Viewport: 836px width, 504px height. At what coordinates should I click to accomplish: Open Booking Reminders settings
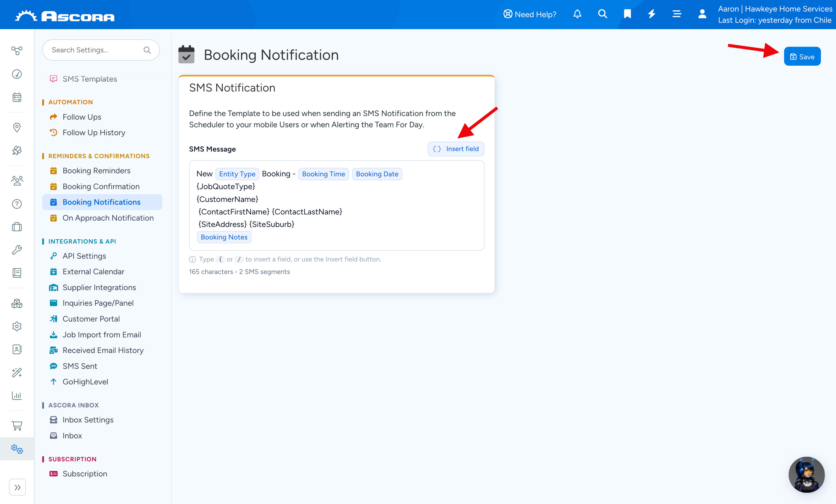[x=96, y=170]
